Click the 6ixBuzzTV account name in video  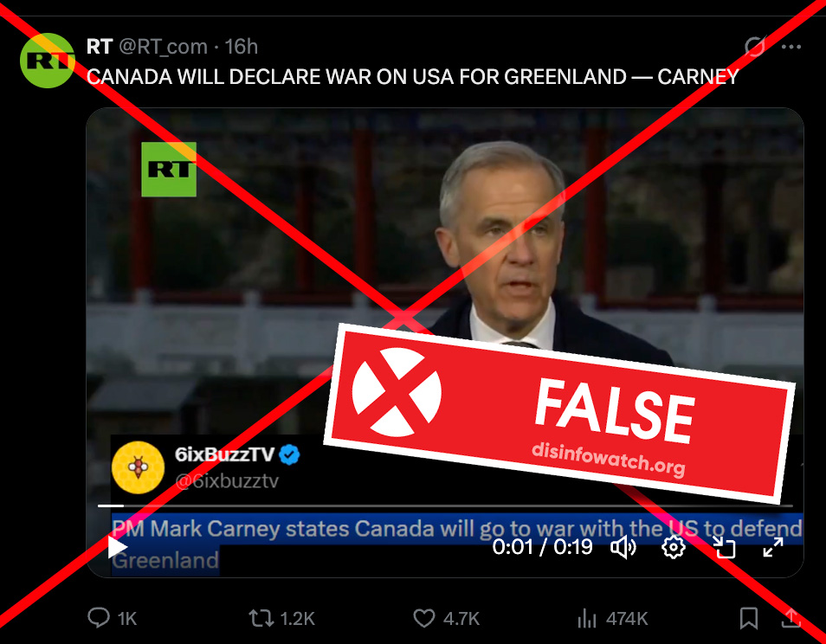pyautogui.click(x=224, y=454)
